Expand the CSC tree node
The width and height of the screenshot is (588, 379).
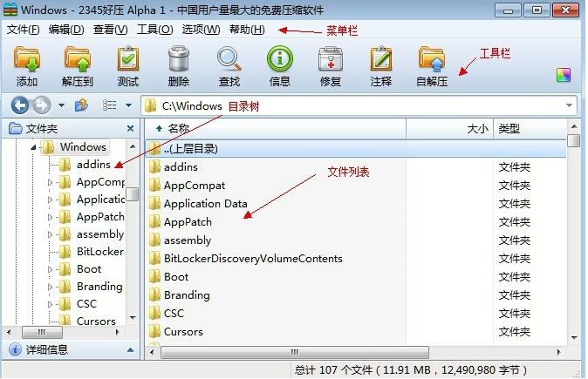50,304
